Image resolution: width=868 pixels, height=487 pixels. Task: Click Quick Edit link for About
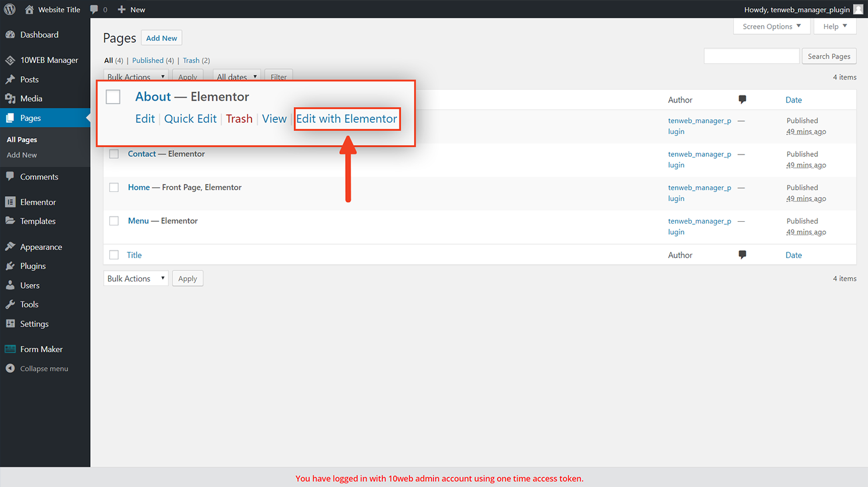pos(190,119)
